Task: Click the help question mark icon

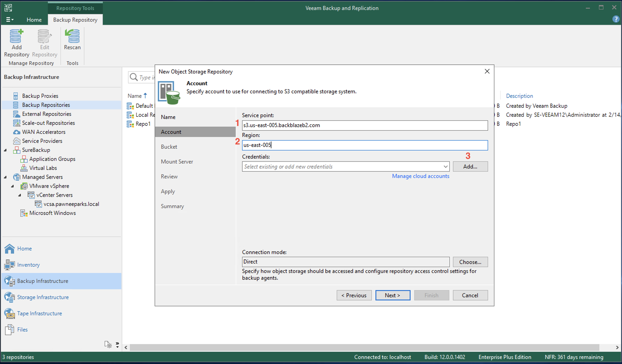Action: pyautogui.click(x=616, y=19)
